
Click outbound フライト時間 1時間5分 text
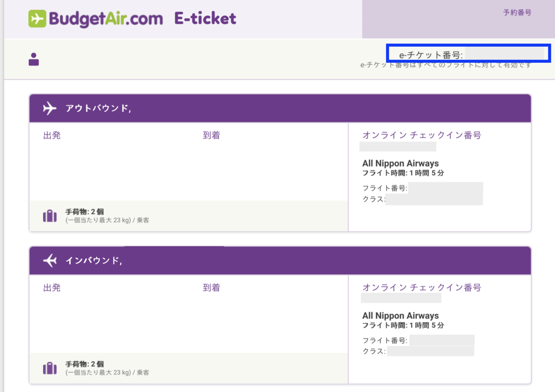pos(403,173)
